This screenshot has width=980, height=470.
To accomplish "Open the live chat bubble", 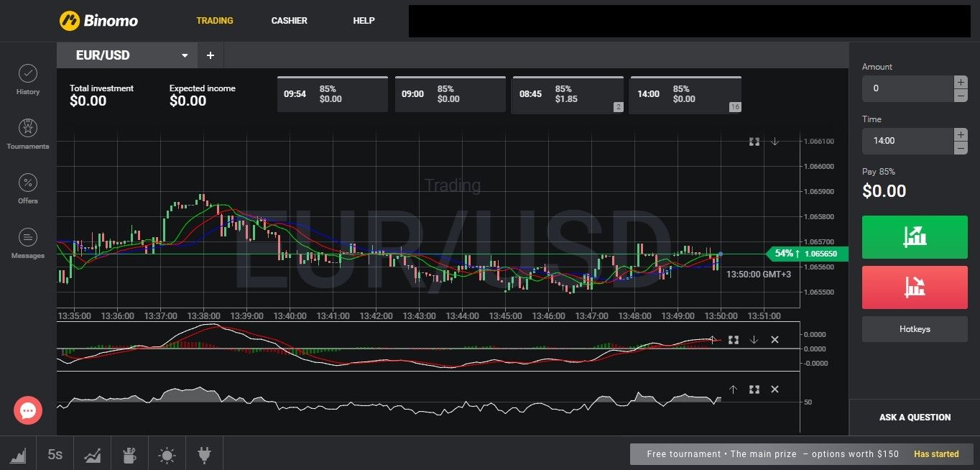I will tap(28, 410).
